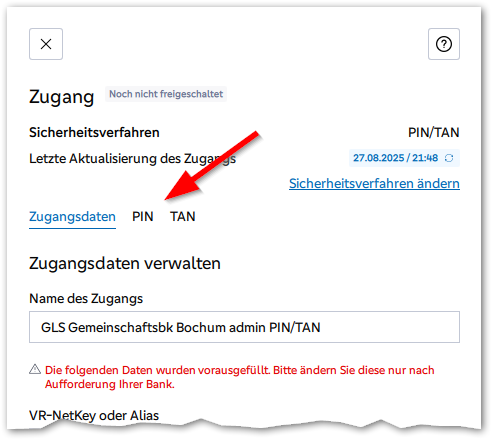This screenshot has height=440, width=492.
Task: Click the Noch nicht freigeschaltet status badge
Action: (x=166, y=94)
